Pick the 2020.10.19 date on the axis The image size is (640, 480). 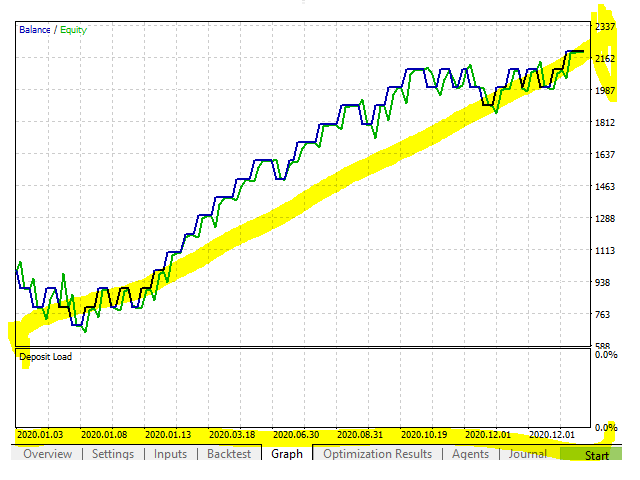424,435
